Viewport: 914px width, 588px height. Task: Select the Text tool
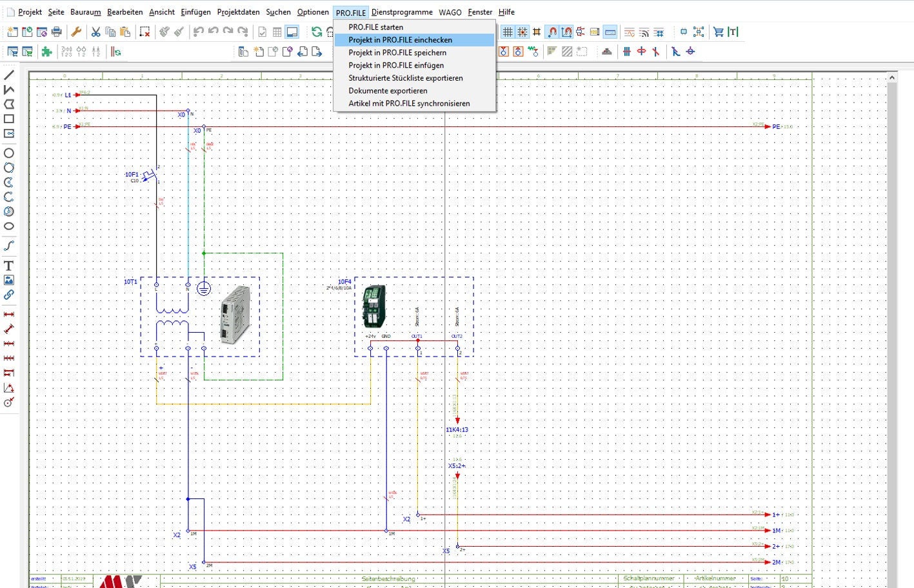point(9,265)
